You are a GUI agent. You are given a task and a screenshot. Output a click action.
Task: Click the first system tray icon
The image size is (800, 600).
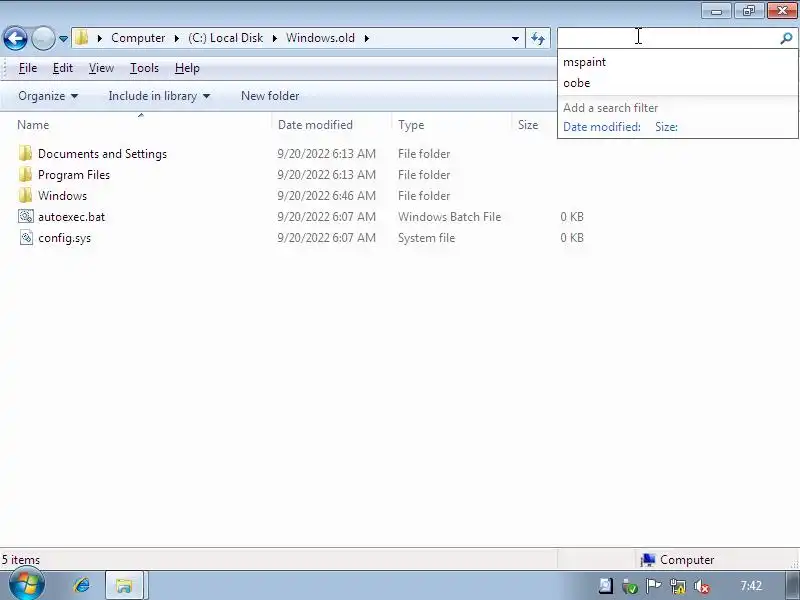606,586
